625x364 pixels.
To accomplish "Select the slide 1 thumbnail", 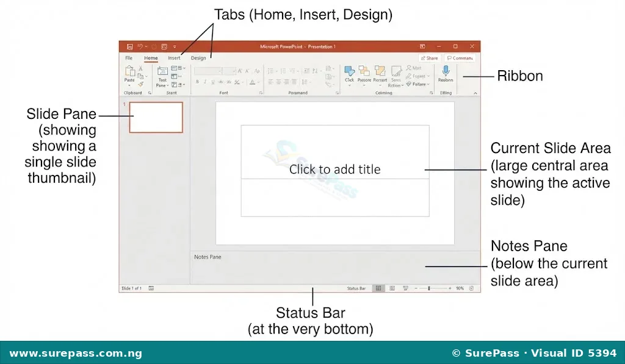I will click(x=156, y=117).
